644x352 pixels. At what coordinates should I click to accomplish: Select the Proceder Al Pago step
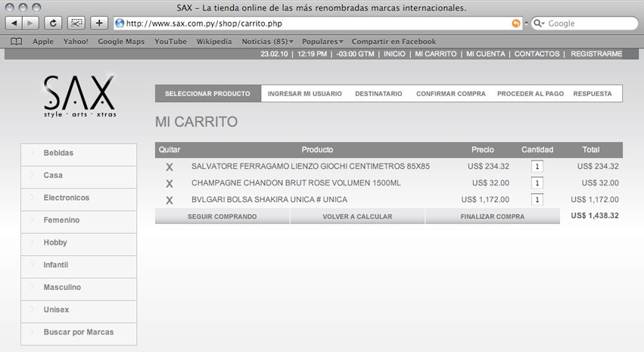[x=530, y=94]
